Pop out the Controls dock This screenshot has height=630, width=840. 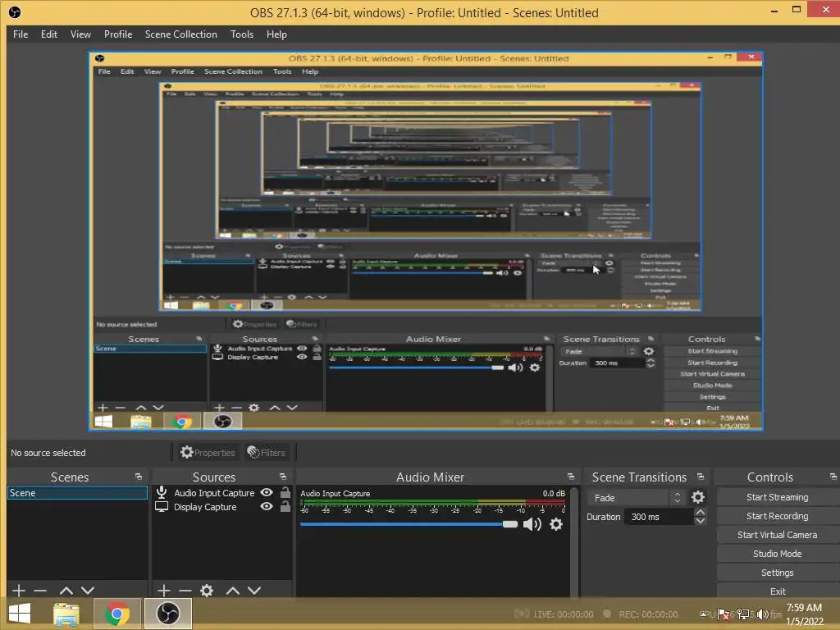[x=833, y=477]
